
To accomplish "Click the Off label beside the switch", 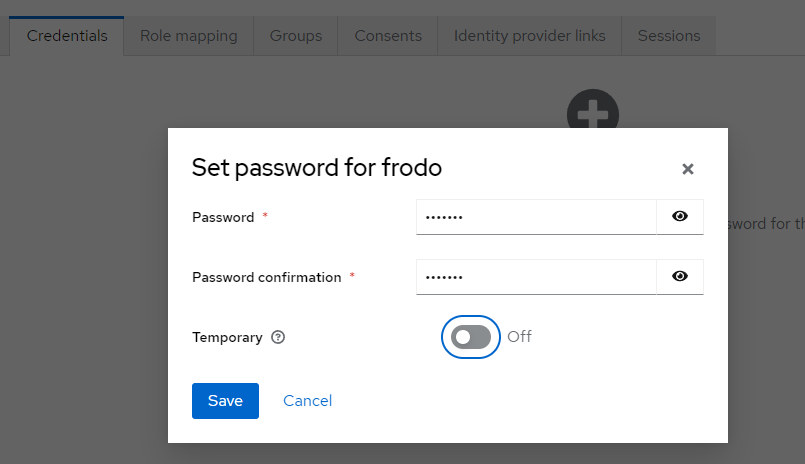I will (520, 337).
